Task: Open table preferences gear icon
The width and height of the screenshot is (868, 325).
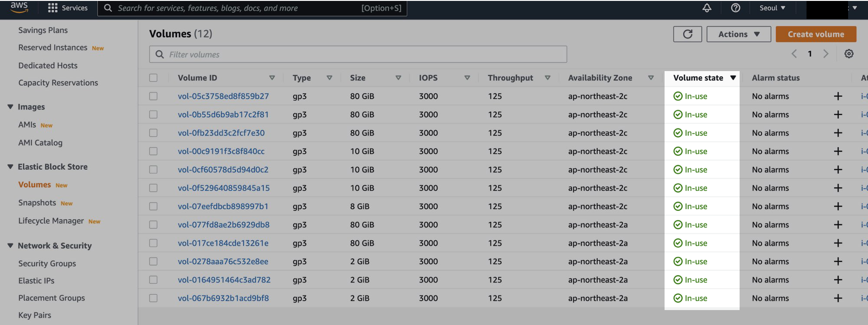Action: click(849, 54)
